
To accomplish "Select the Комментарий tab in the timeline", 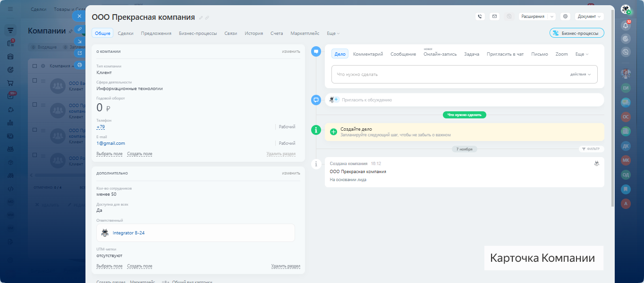I will tap(368, 54).
